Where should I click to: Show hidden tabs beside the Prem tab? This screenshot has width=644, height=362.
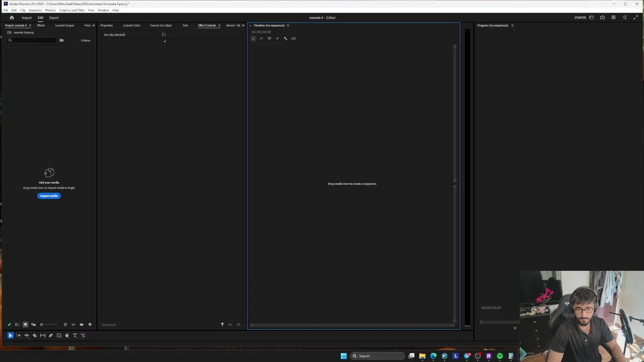click(x=93, y=25)
